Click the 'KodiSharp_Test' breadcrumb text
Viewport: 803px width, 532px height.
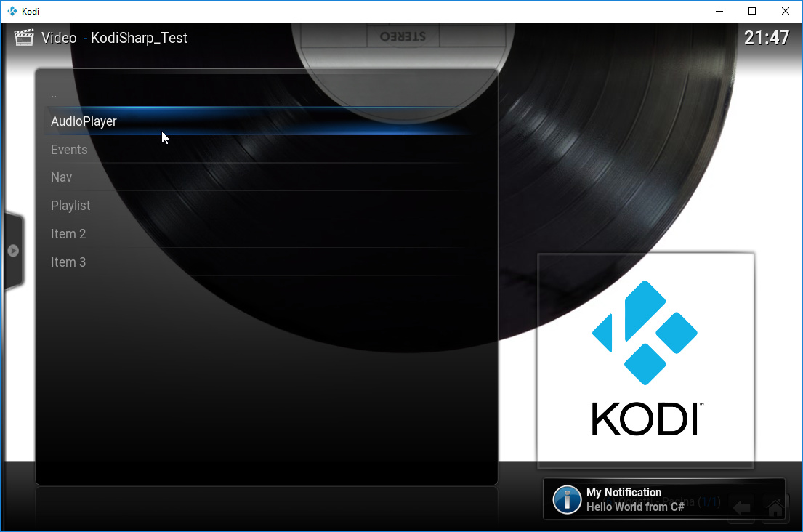140,38
